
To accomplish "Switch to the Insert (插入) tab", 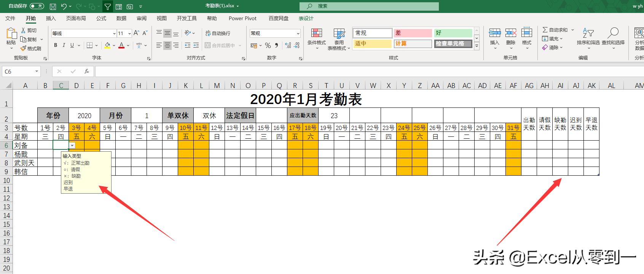I will 51,18.
